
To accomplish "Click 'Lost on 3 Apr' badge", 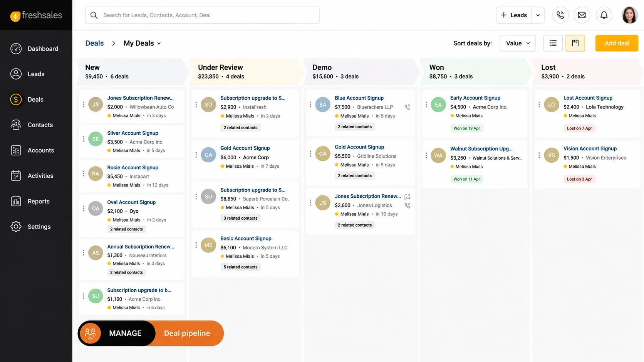I will (x=579, y=179).
